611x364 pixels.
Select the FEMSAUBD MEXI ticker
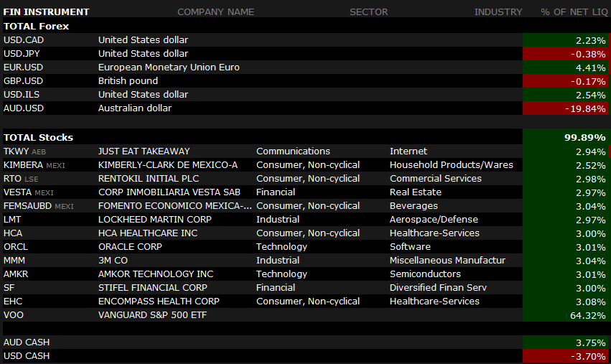[39, 206]
